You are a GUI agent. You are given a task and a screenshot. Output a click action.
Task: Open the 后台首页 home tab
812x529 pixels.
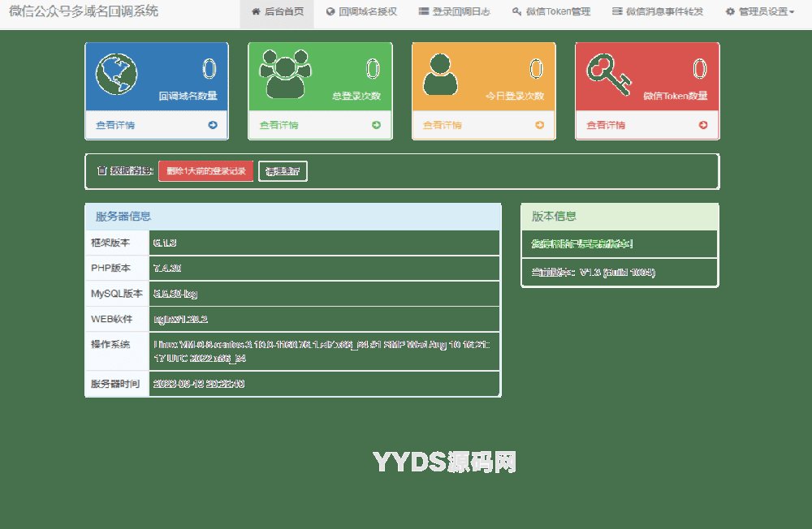277,11
